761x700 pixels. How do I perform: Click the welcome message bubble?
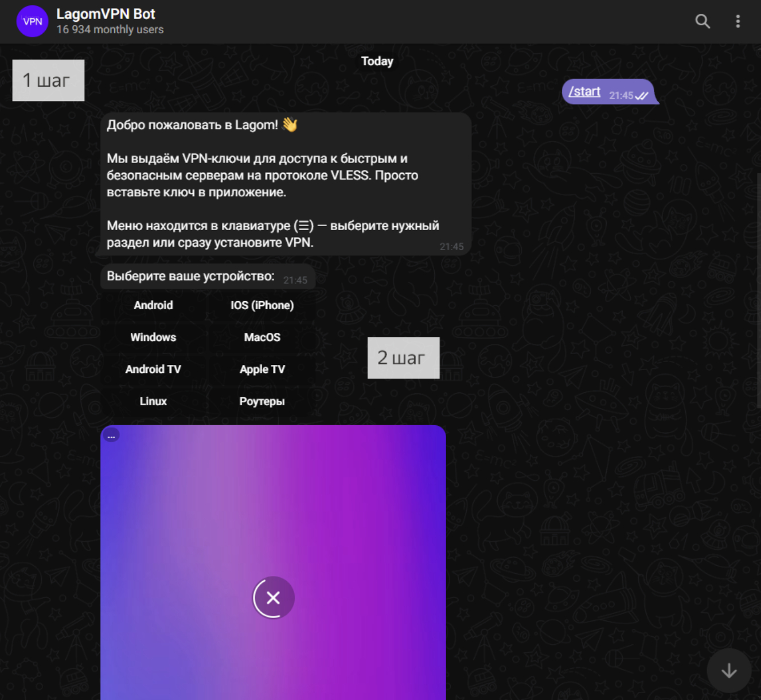click(x=286, y=184)
